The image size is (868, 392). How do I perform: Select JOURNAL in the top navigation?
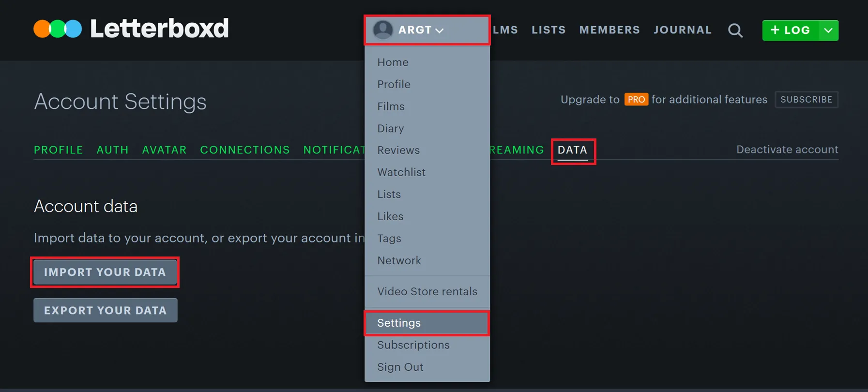[x=683, y=30]
